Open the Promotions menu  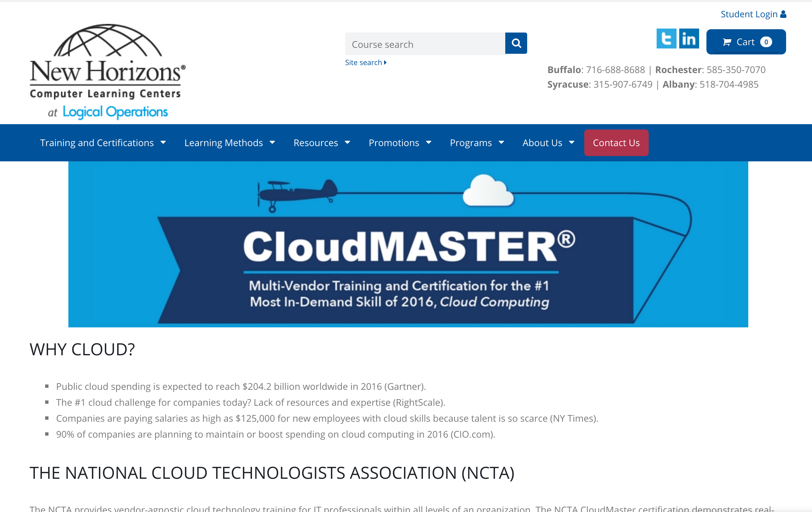[400, 143]
